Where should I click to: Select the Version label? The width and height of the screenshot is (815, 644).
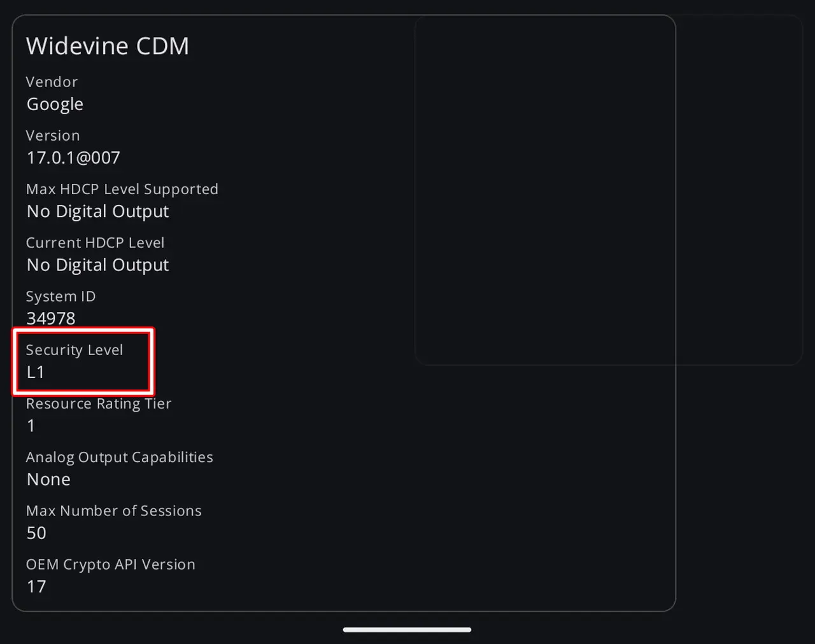click(x=53, y=136)
